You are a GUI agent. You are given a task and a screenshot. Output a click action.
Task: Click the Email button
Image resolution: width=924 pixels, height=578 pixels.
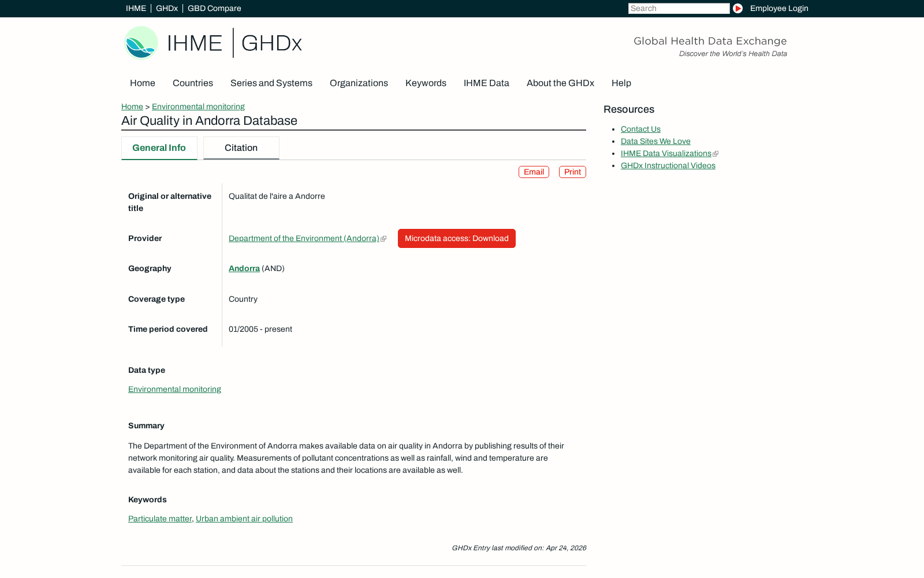(x=534, y=172)
